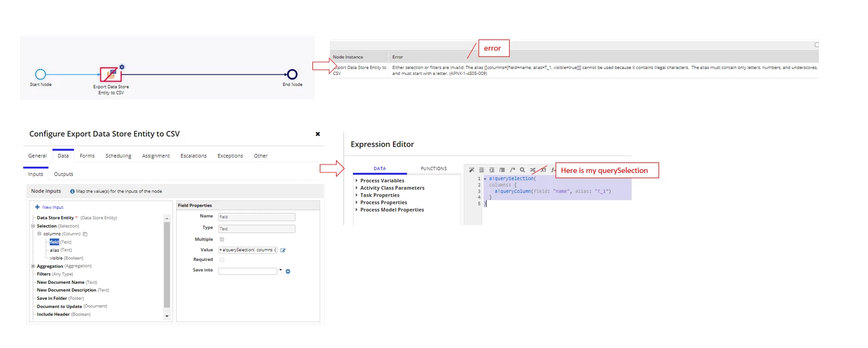Switch to the Outputs sub-tab
This screenshot has width=868, height=348.
(63, 174)
